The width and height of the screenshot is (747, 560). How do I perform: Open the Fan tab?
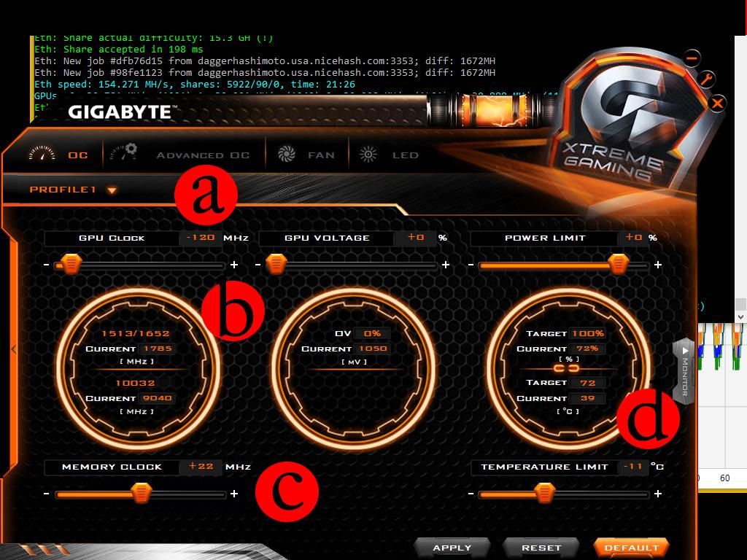[306, 155]
